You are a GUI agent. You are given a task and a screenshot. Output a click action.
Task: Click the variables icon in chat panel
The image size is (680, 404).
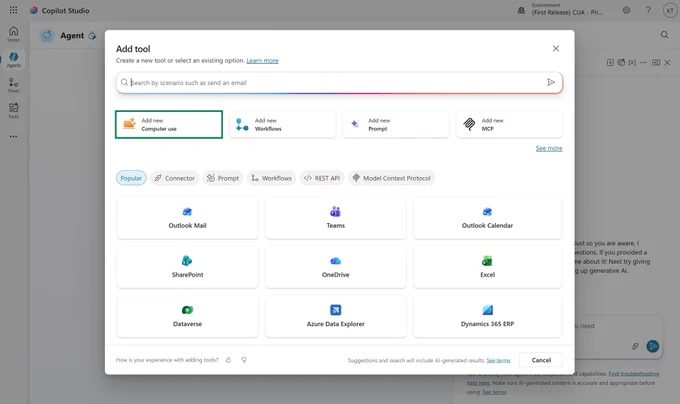(x=632, y=62)
